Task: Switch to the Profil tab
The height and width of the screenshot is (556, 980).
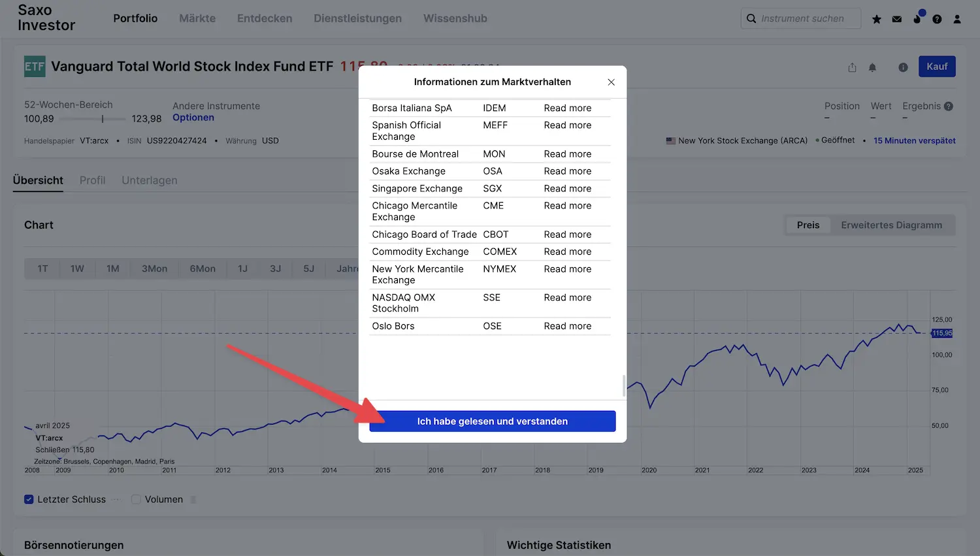Action: coord(92,180)
